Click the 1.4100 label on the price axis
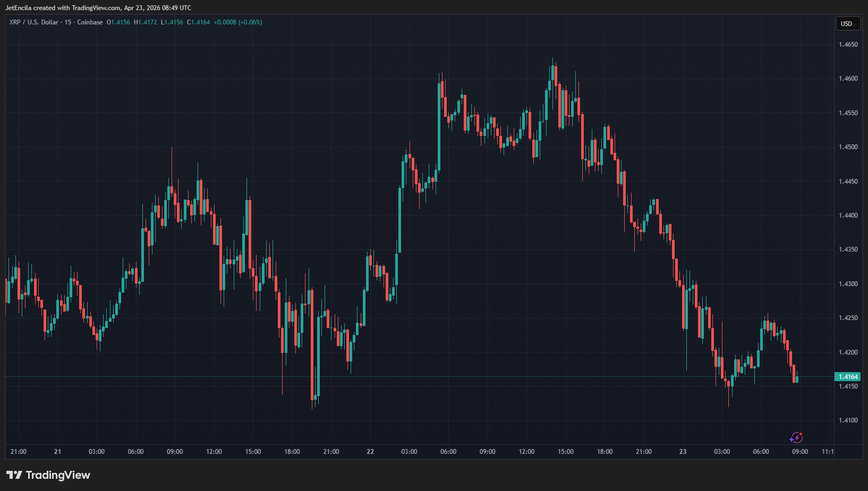The image size is (868, 491). point(848,420)
